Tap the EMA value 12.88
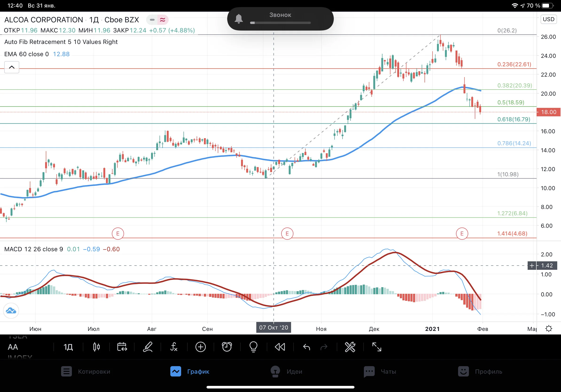Screen dimensions: 561x392 coord(61,54)
